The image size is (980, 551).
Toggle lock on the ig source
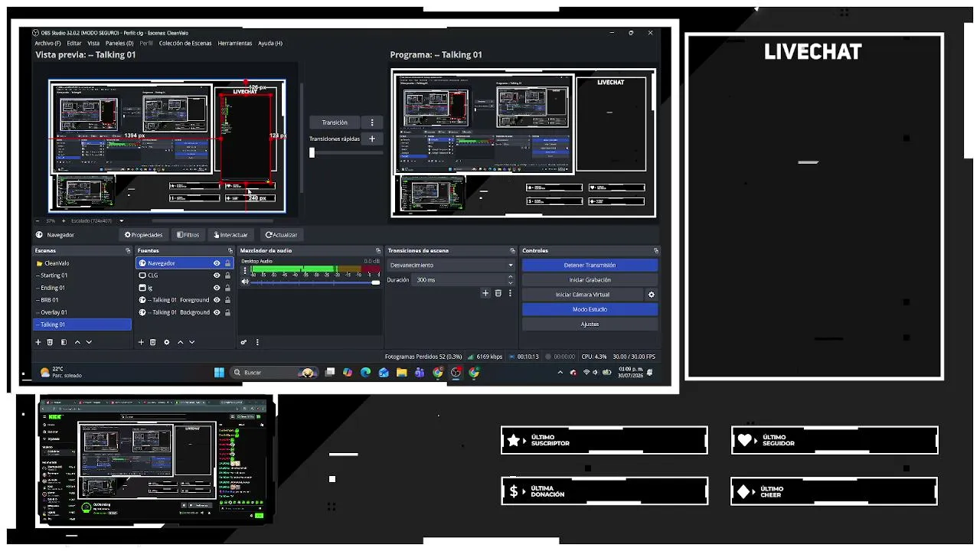click(227, 288)
